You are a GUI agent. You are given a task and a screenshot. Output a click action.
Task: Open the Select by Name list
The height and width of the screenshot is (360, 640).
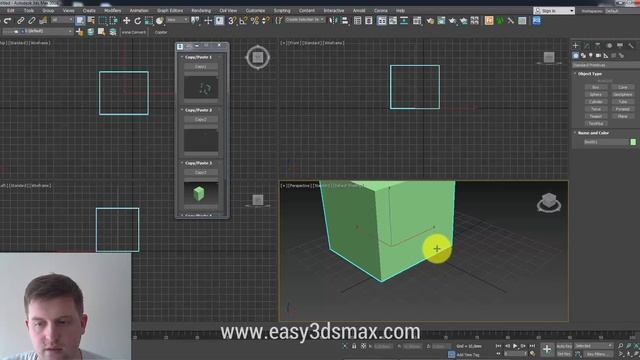coord(91,20)
